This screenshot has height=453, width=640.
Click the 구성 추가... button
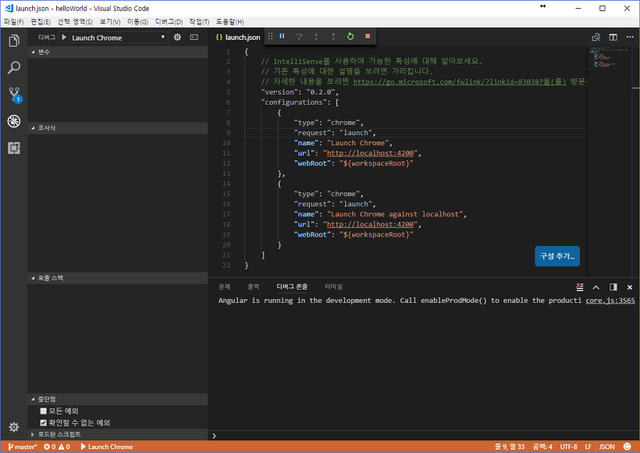tap(557, 256)
